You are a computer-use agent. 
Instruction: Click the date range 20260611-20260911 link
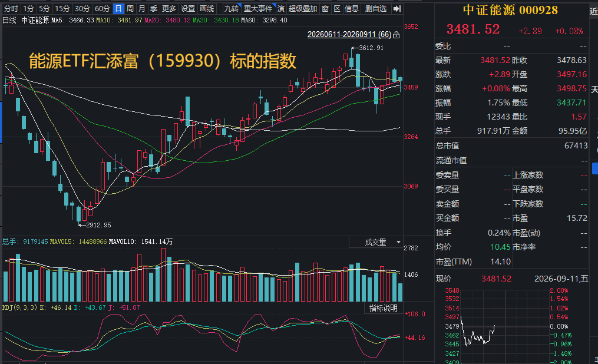349,35
